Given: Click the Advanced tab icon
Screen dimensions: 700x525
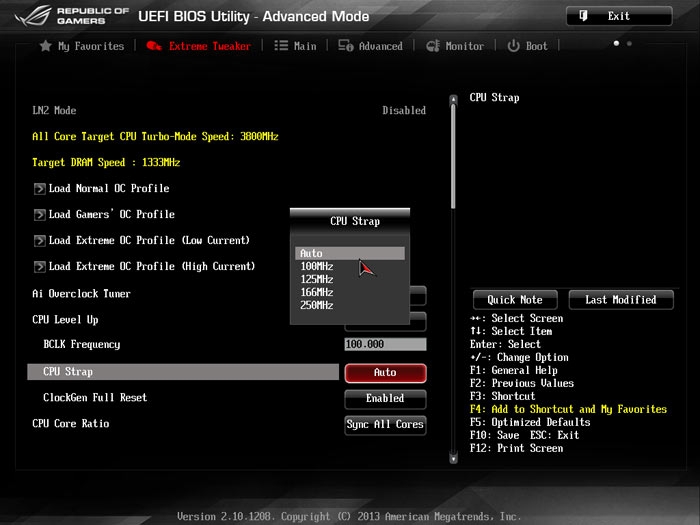Looking at the screenshot, I should [x=345, y=46].
